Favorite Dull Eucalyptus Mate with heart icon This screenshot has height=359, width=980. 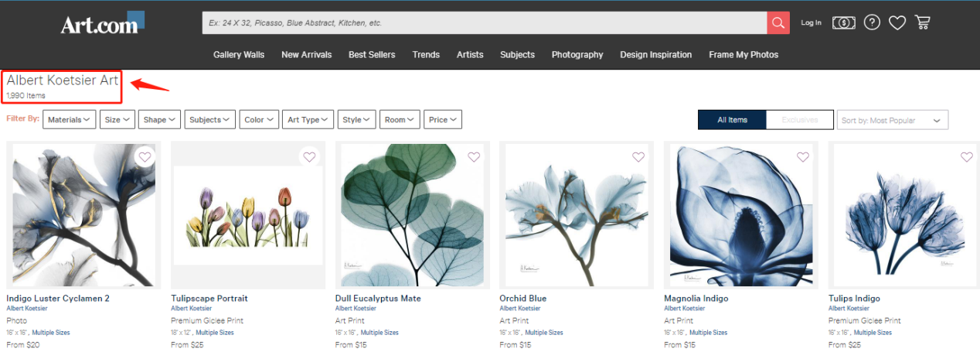click(474, 157)
